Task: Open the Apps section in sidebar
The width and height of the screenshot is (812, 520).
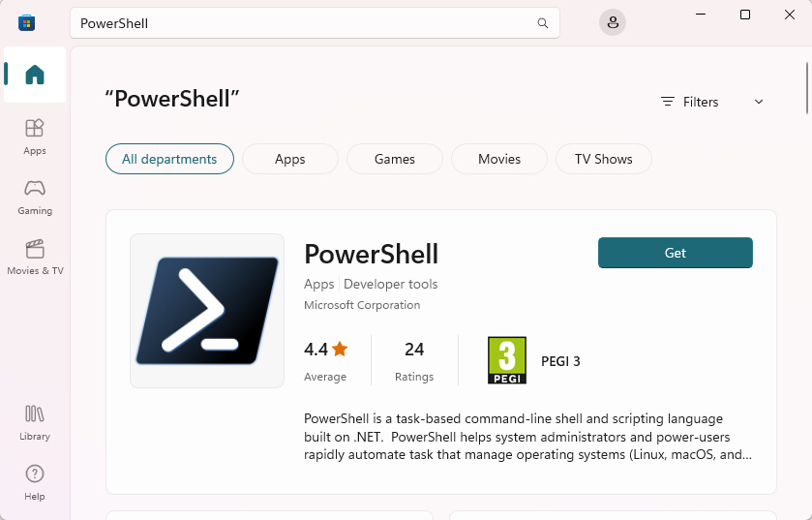Action: (x=35, y=137)
